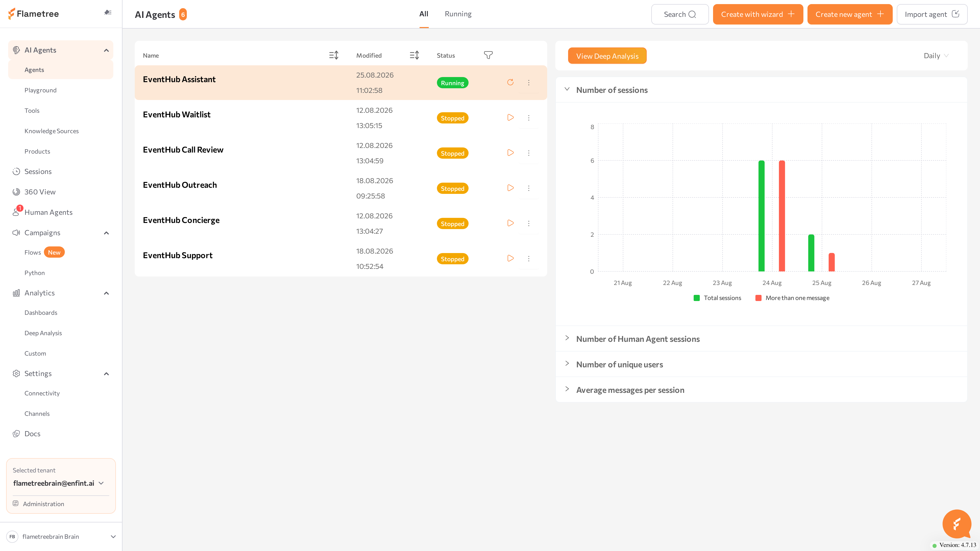Click the Search field
This screenshot has height=551, width=980.
(679, 15)
